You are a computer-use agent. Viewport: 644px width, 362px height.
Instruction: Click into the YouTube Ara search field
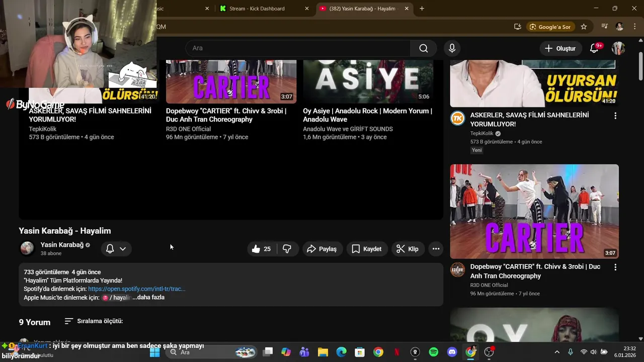tap(298, 48)
